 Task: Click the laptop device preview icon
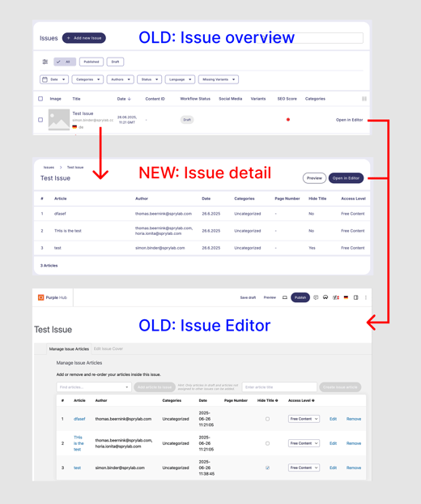pyautogui.click(x=284, y=297)
